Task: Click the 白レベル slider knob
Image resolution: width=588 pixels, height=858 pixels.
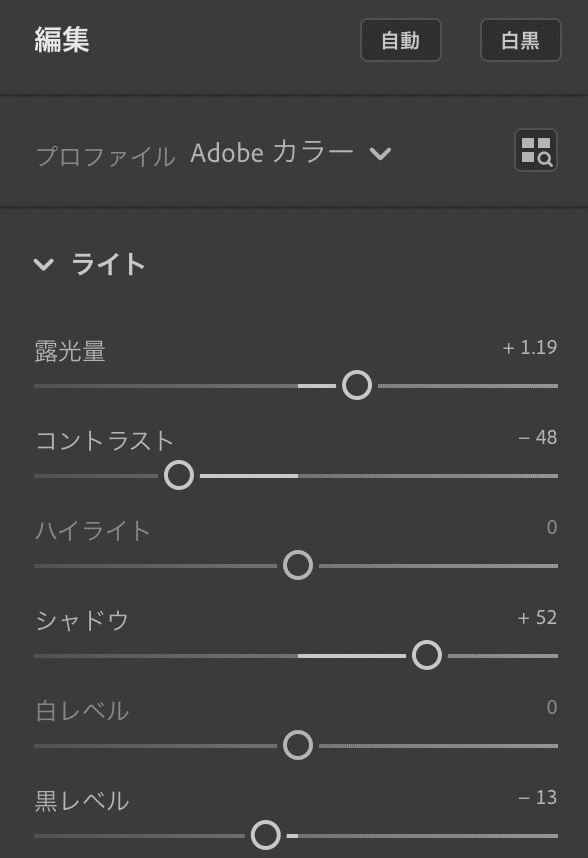Action: pyautogui.click(x=296, y=745)
